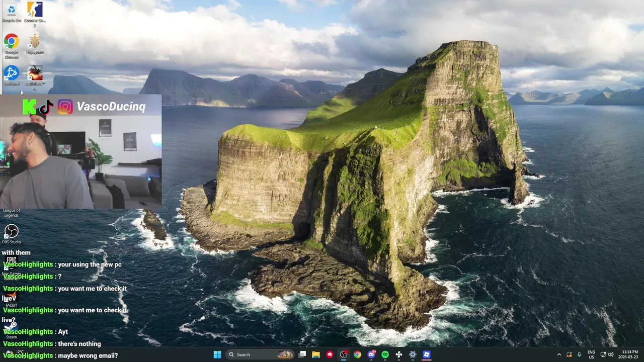Switch to OBS Studio on the taskbar
The width and height of the screenshot is (644, 362).
pyautogui.click(x=344, y=354)
